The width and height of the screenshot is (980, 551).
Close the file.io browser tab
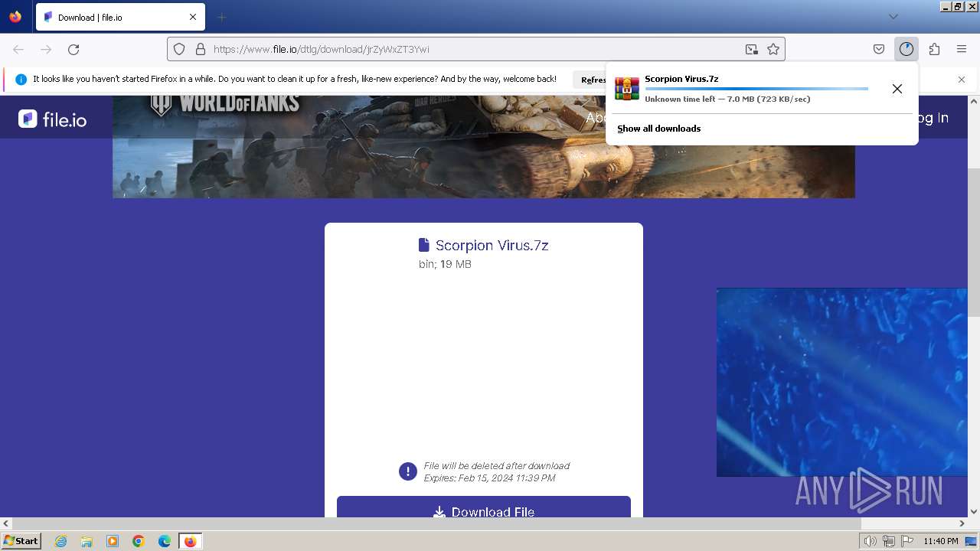(x=193, y=17)
